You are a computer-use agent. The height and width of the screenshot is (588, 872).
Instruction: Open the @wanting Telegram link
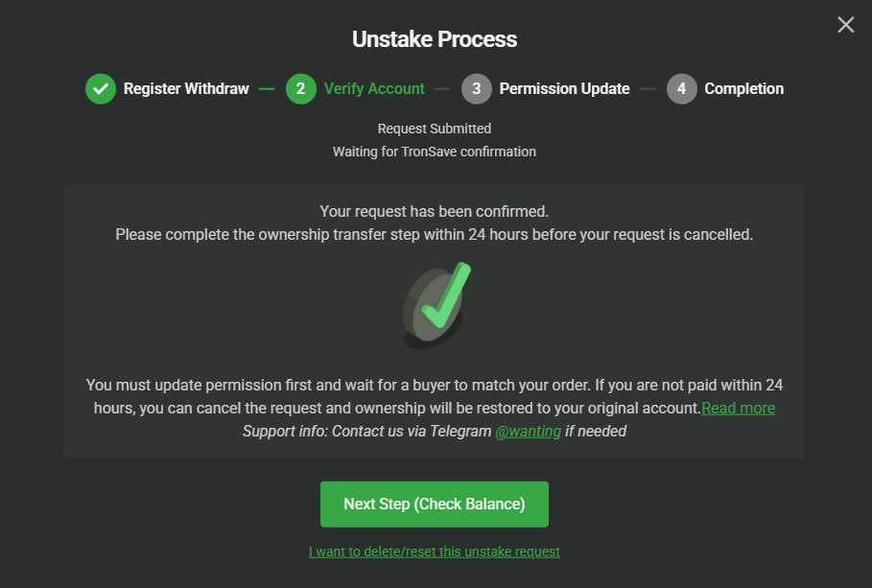(x=528, y=432)
